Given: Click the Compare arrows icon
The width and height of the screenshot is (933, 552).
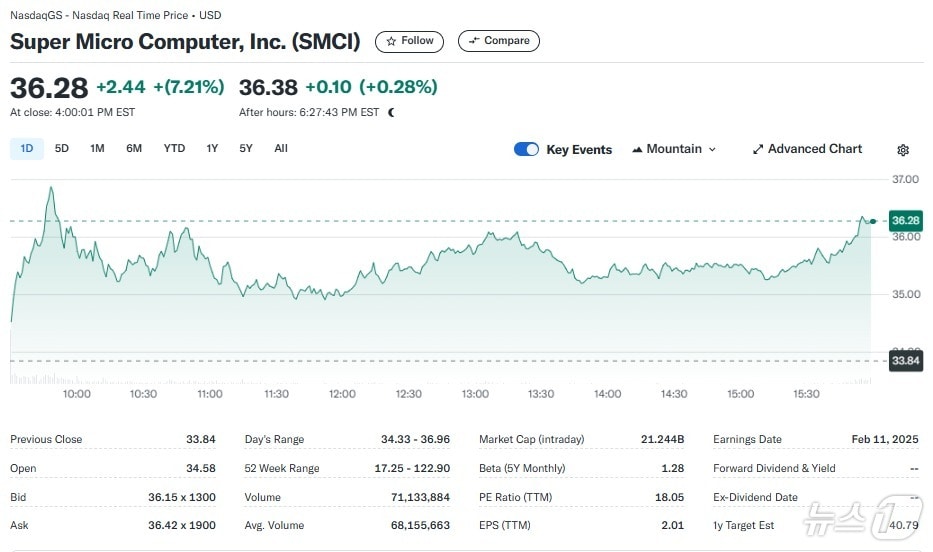Looking at the screenshot, I should [x=474, y=41].
